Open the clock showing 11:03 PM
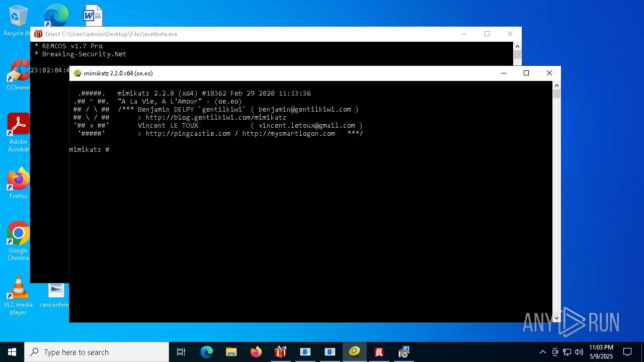This screenshot has height=362, width=644. (601, 352)
